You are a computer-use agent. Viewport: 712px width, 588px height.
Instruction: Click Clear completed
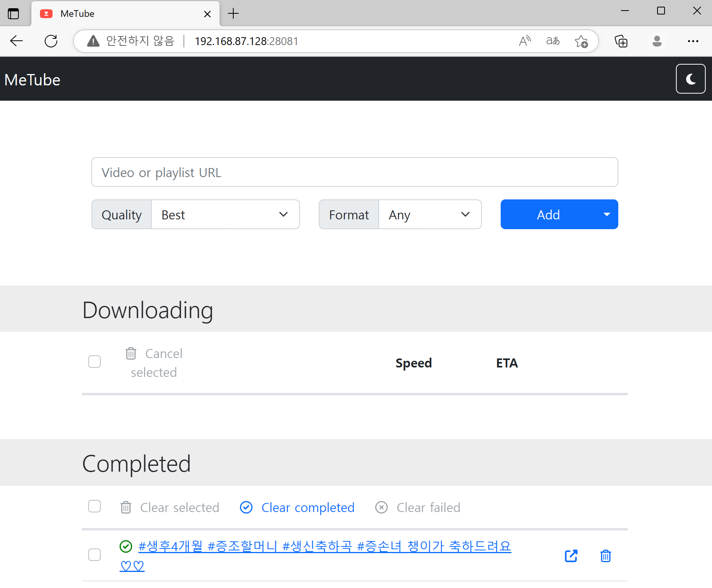pos(297,507)
